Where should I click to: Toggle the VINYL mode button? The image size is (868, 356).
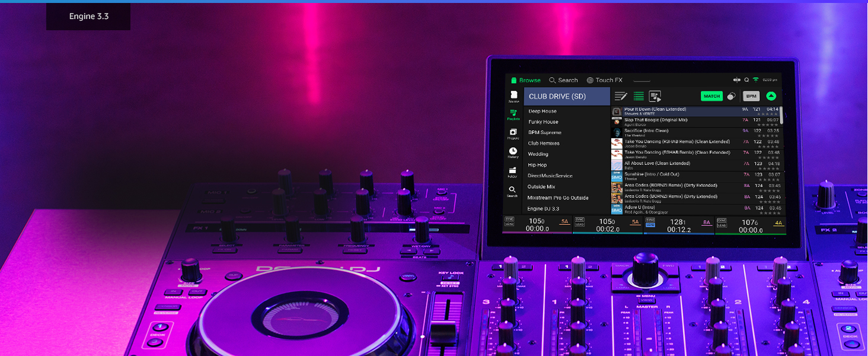coord(409,276)
